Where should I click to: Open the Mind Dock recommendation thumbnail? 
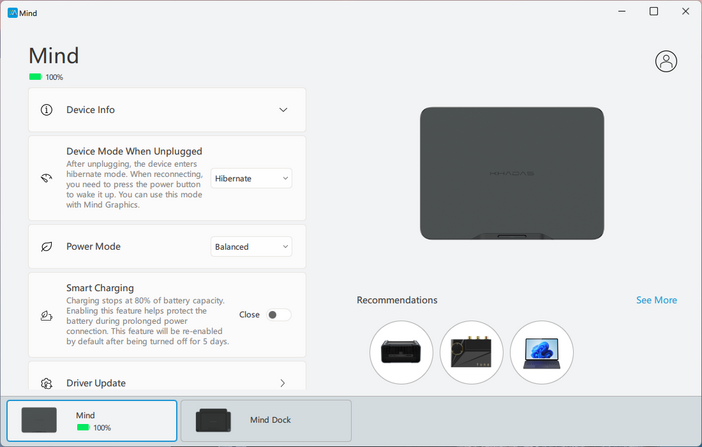click(x=401, y=352)
